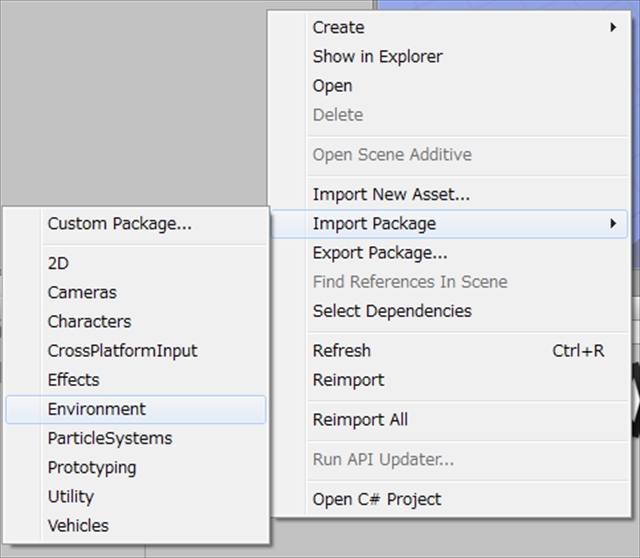Screen dimensions: 640x558
Task: Refresh the assets via Refresh entry
Action: [x=341, y=351]
